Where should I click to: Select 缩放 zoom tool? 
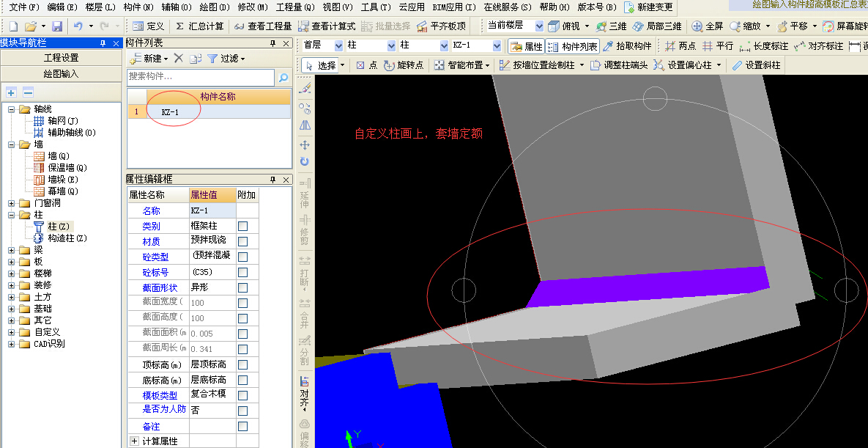[x=745, y=26]
